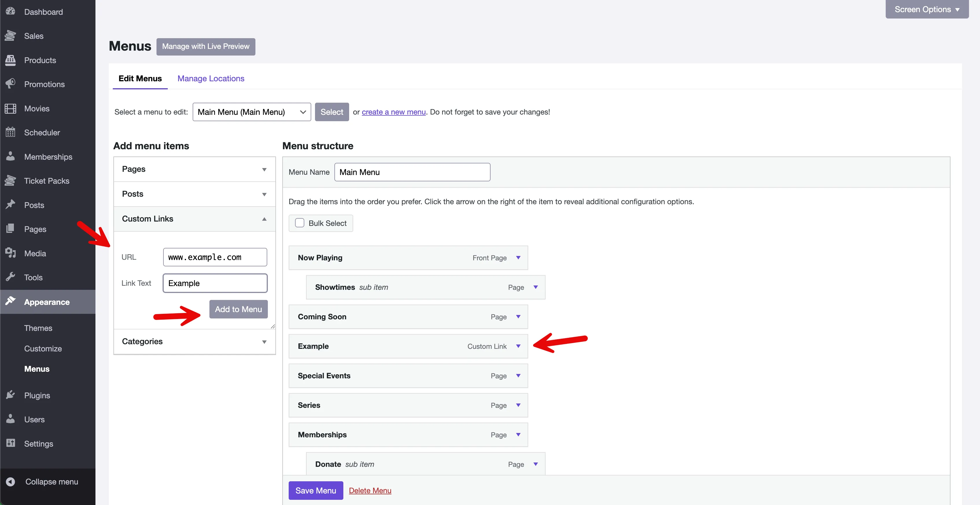The width and height of the screenshot is (980, 505).
Task: Click the Series menu item title
Action: tap(309, 405)
